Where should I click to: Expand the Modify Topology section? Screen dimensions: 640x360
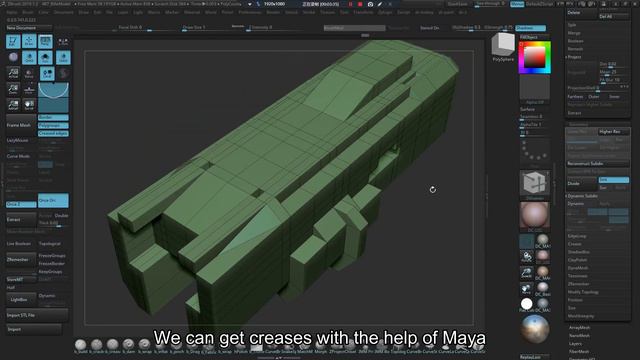(583, 292)
